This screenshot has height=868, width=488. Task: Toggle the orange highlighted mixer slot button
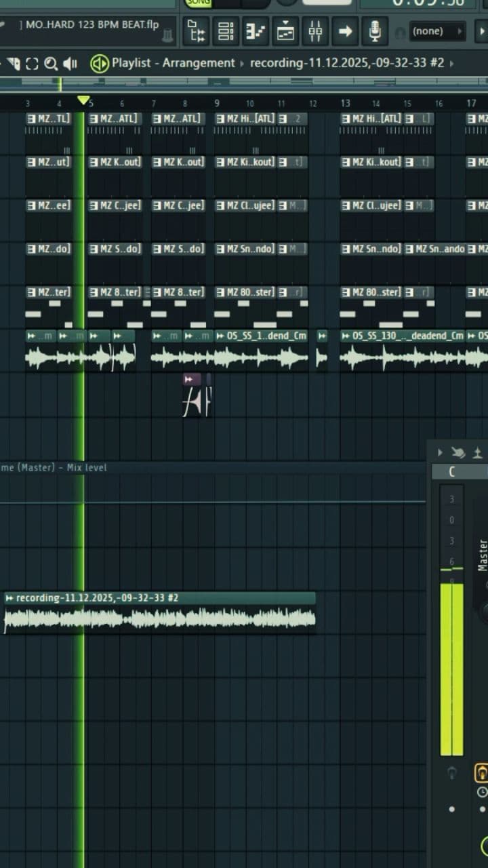pyautogui.click(x=481, y=772)
